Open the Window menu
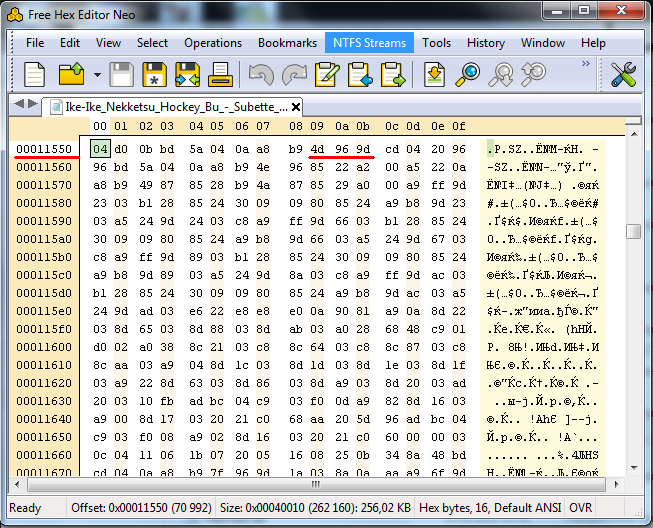 pyautogui.click(x=543, y=43)
